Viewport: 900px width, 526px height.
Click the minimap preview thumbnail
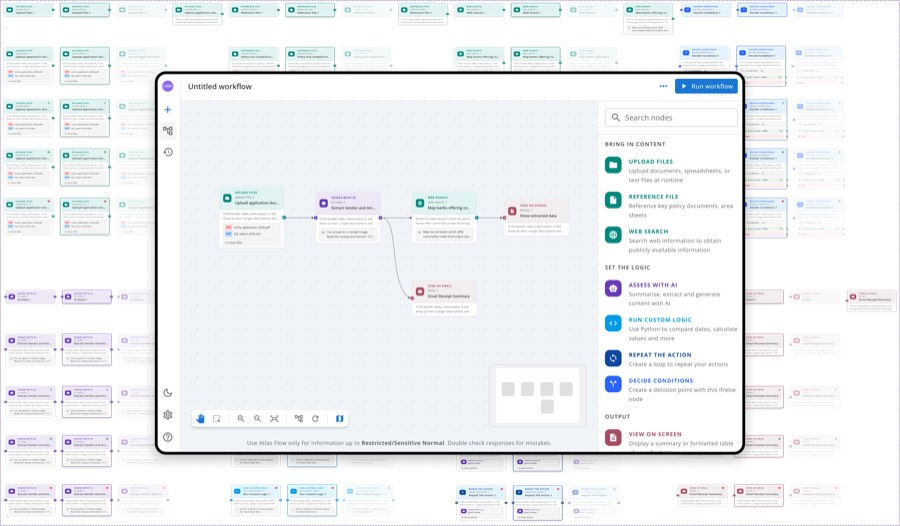[x=537, y=396]
